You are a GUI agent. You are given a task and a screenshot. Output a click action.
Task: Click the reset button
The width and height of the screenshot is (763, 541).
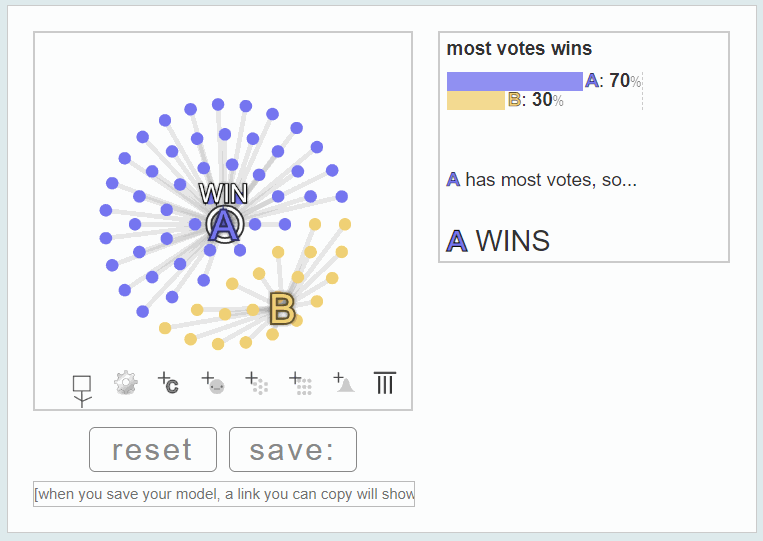click(153, 450)
